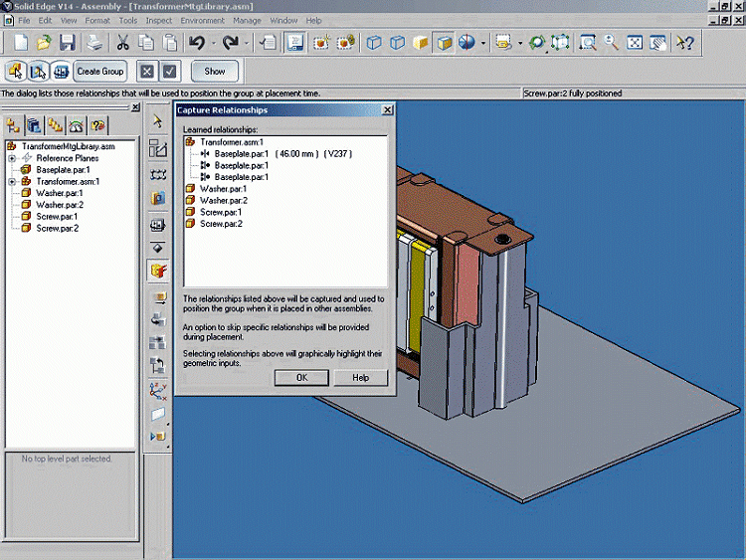Click the Cancel X button in ribbon bar
746x560 pixels.
(x=147, y=72)
